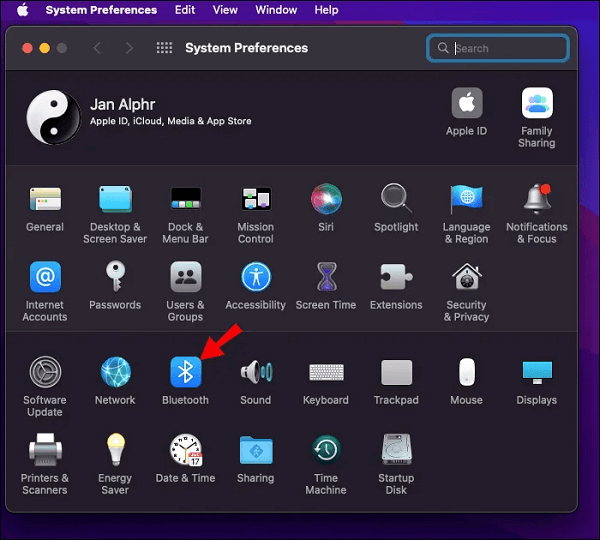The height and width of the screenshot is (540, 600).
Task: Open the Sound preferences pane
Action: 255,373
